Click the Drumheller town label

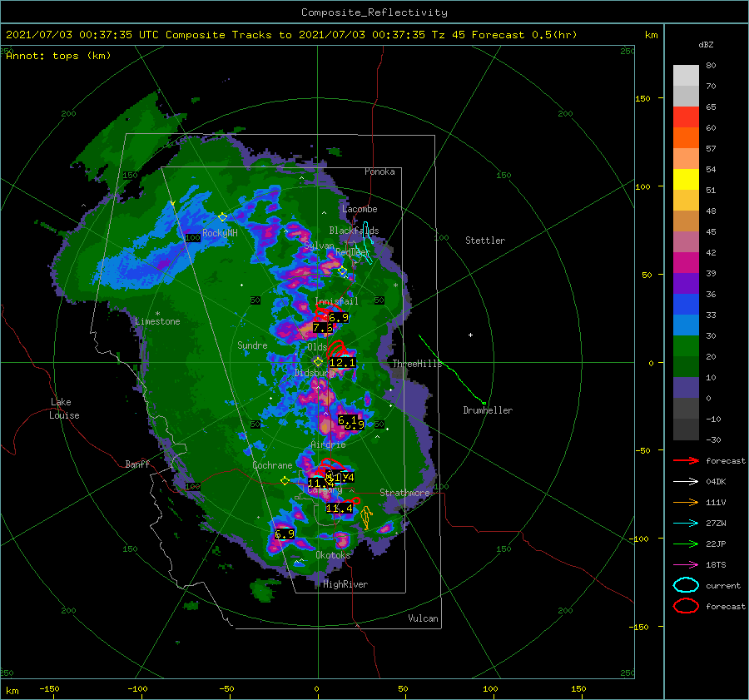point(488,410)
